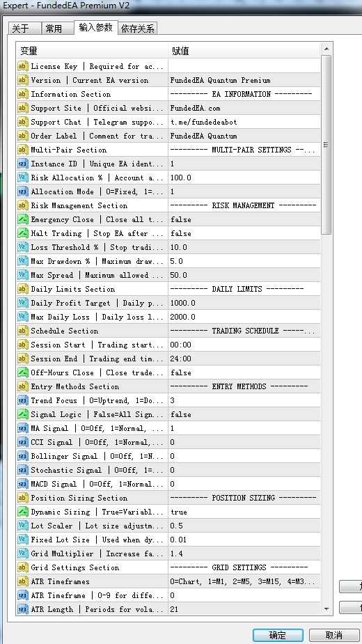Select the Off-Hours Close false value
The height and width of the screenshot is (644, 362).
click(181, 372)
